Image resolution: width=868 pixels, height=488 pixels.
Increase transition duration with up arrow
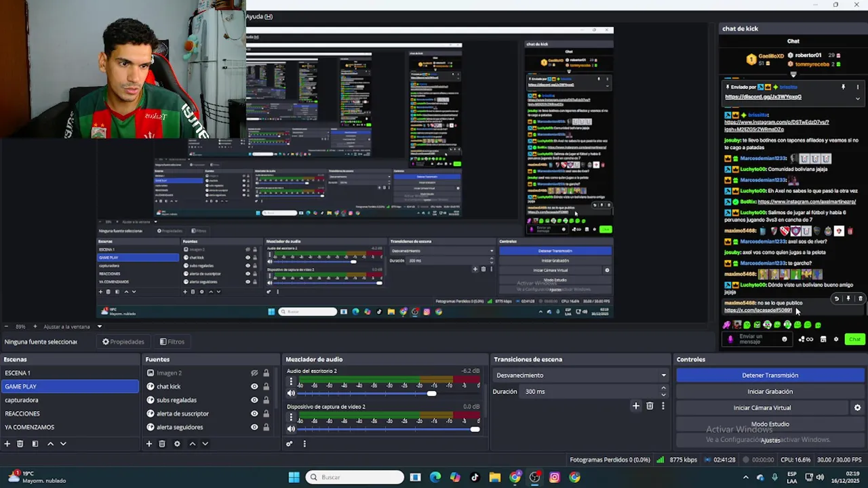point(663,388)
